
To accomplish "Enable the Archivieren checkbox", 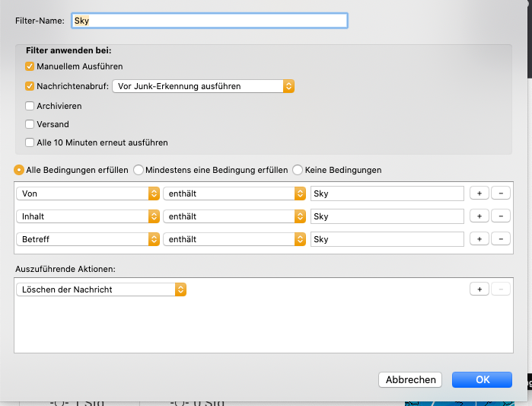I will 30,106.
